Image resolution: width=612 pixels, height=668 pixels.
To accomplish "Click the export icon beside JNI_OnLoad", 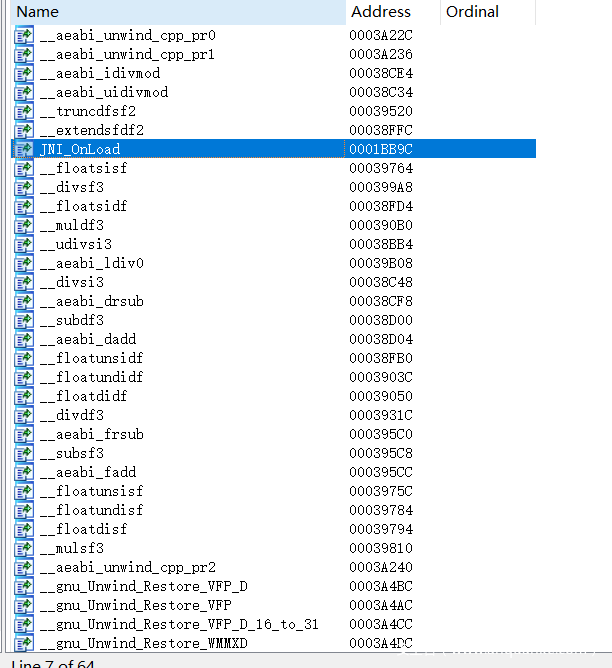I will 23,149.
